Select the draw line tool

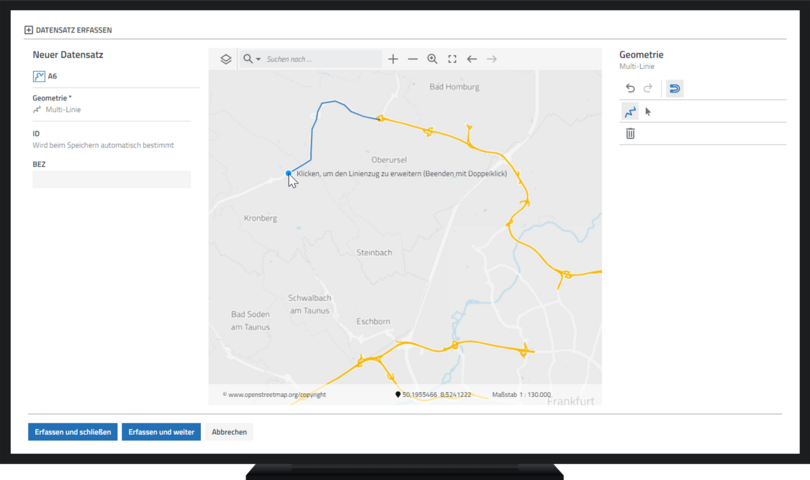point(630,112)
